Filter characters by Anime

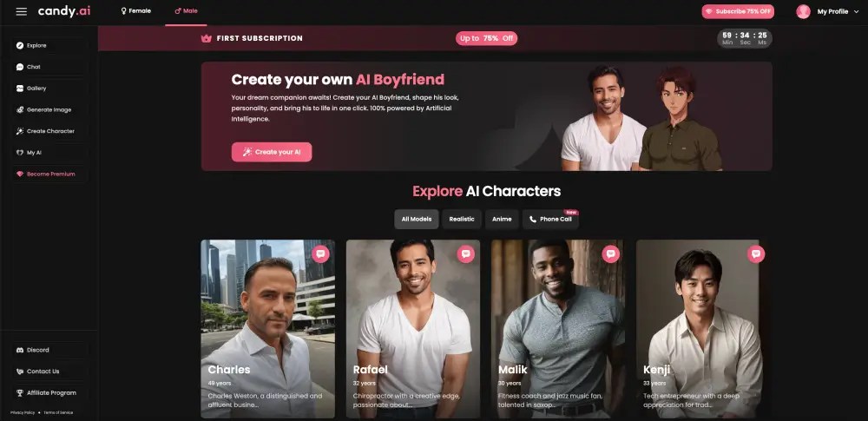point(502,219)
